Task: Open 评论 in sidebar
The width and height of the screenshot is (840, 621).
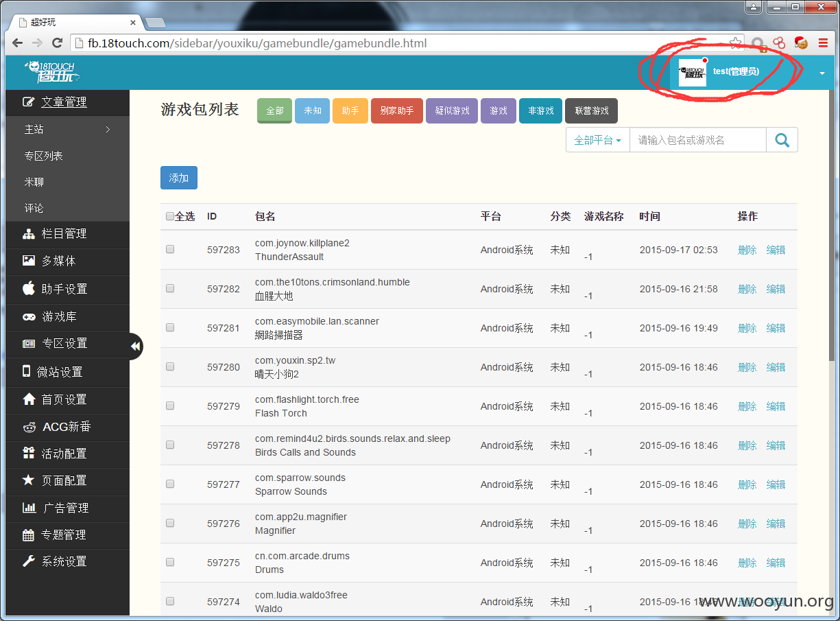Action: pyautogui.click(x=34, y=208)
